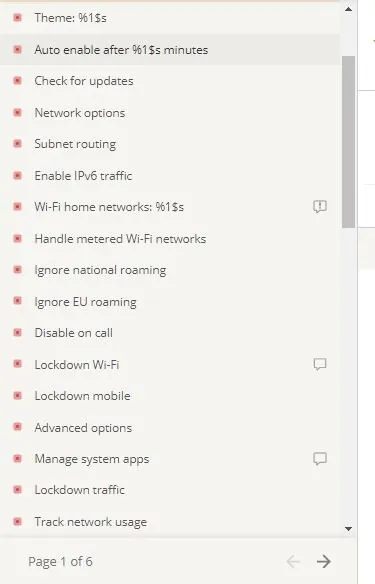Select Auto enable after minutes string
This screenshot has height=584, width=375.
[x=170, y=50]
